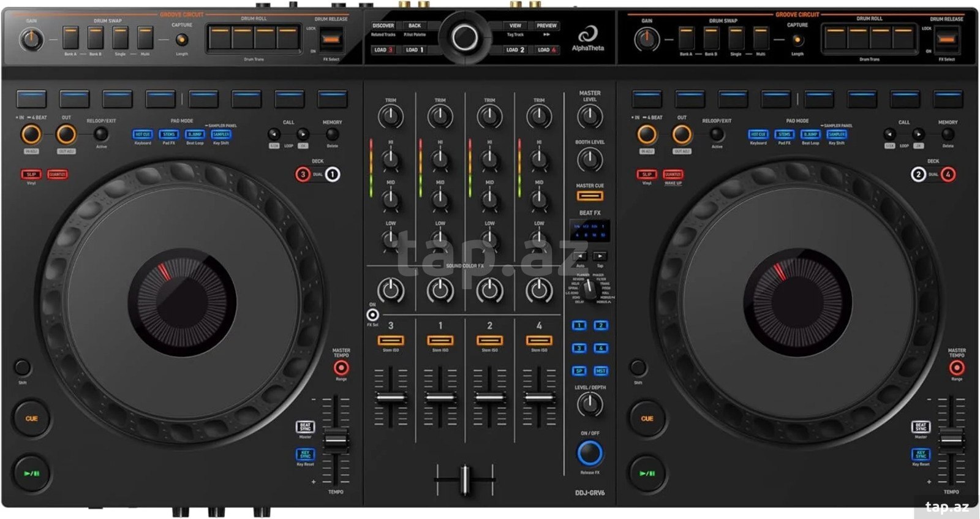Click the MASTER LEVEL knob
This screenshot has width=980, height=519.
(x=590, y=116)
